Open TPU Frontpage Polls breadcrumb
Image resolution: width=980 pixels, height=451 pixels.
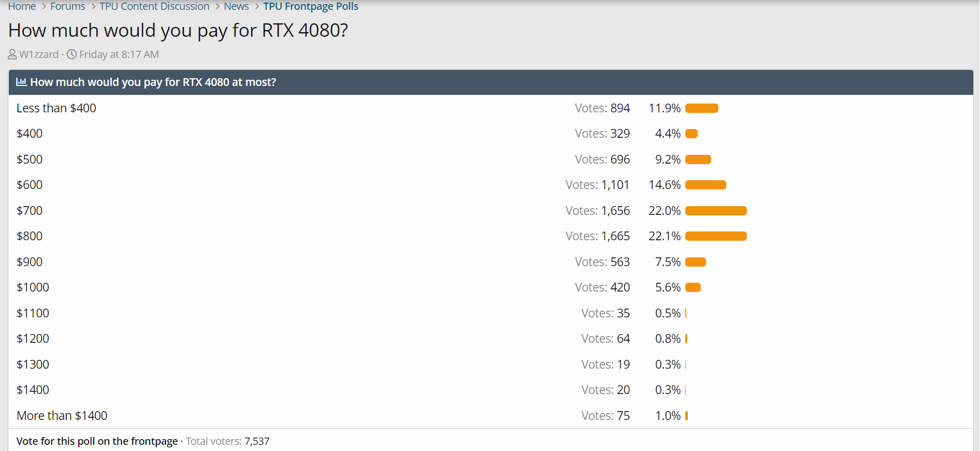point(311,6)
